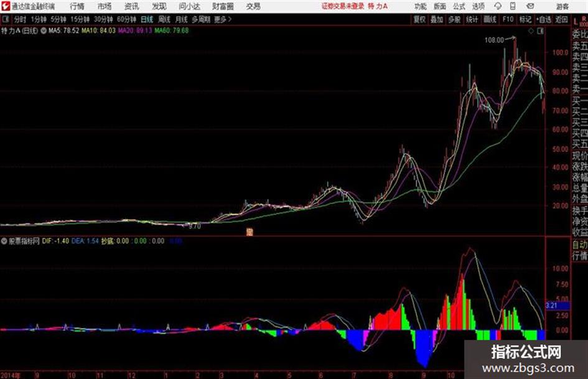Click the diamond icon above the chart

point(531,31)
